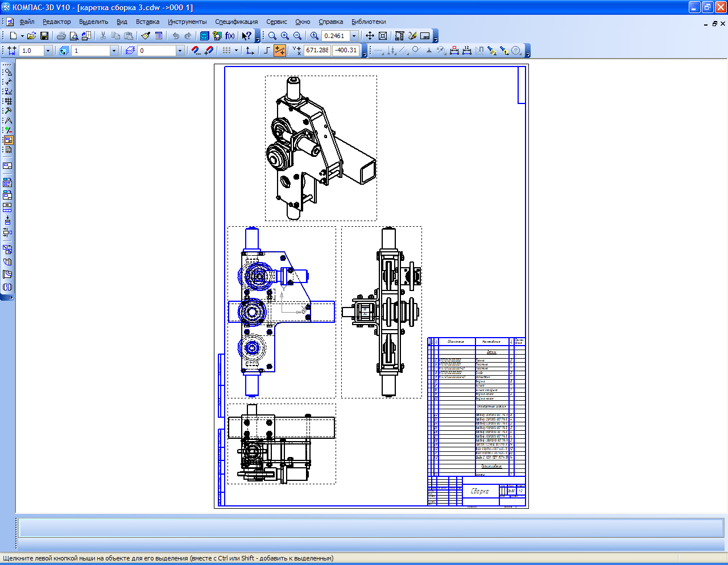The width and height of the screenshot is (728, 565).
Task: Open the Library Manager icon
Action: tap(205, 36)
